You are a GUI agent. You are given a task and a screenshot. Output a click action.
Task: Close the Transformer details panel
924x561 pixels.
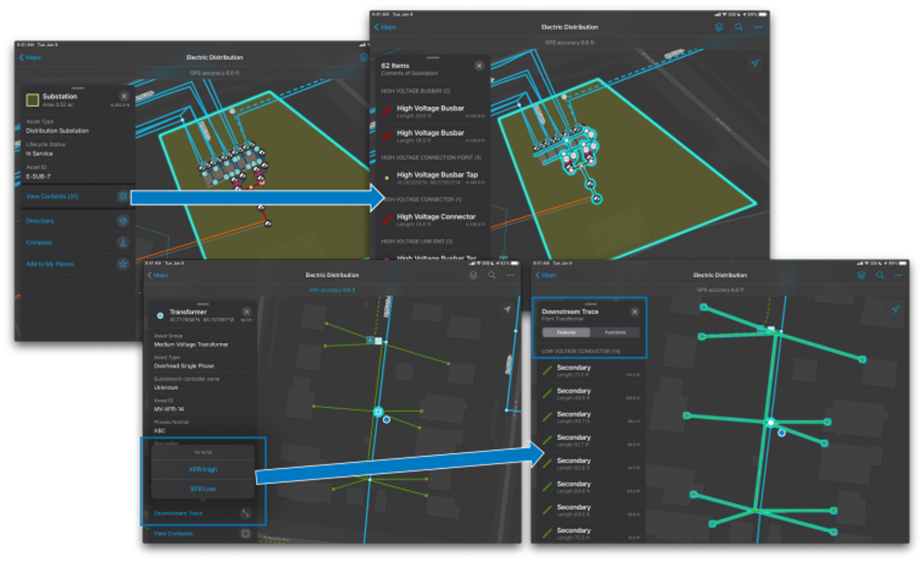246,312
